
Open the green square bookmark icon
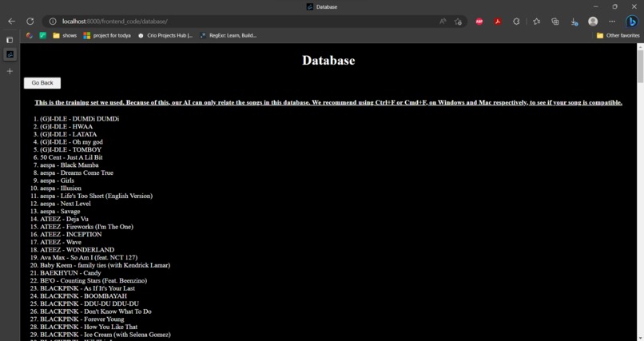coord(42,36)
